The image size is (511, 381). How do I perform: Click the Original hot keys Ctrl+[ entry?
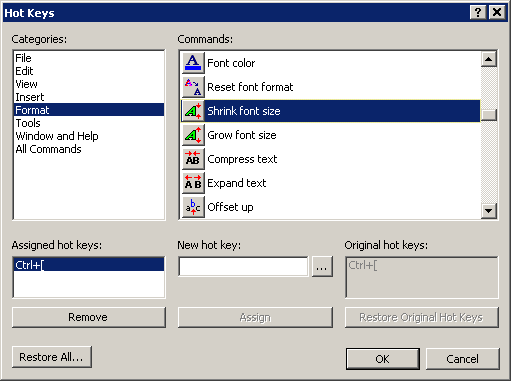363,265
